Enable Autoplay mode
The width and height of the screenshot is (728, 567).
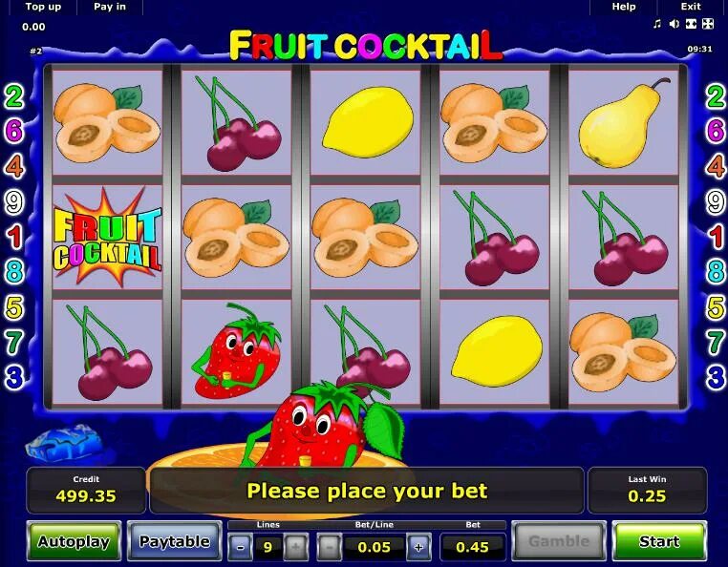74,541
